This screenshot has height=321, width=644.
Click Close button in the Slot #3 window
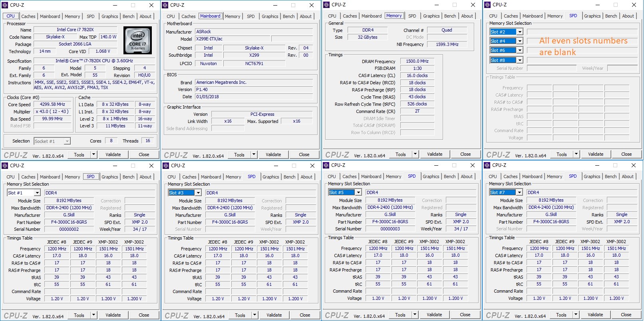pos(305,315)
